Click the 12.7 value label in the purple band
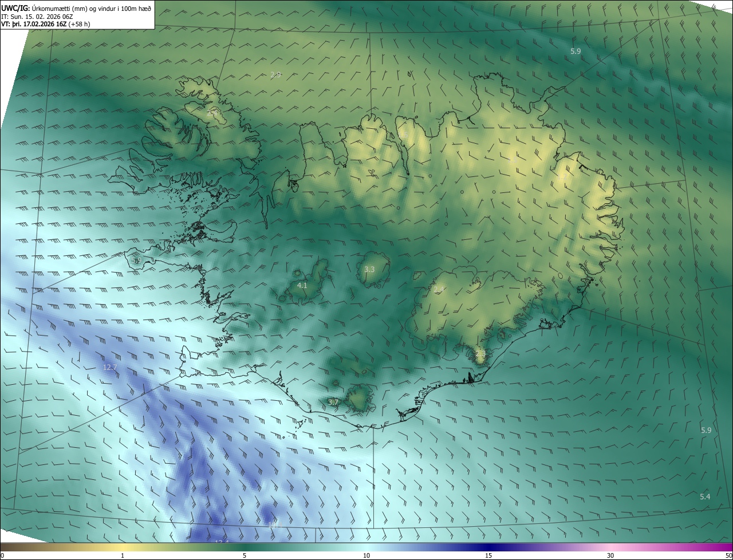Viewport: 733px width, 560px height. 110,367
